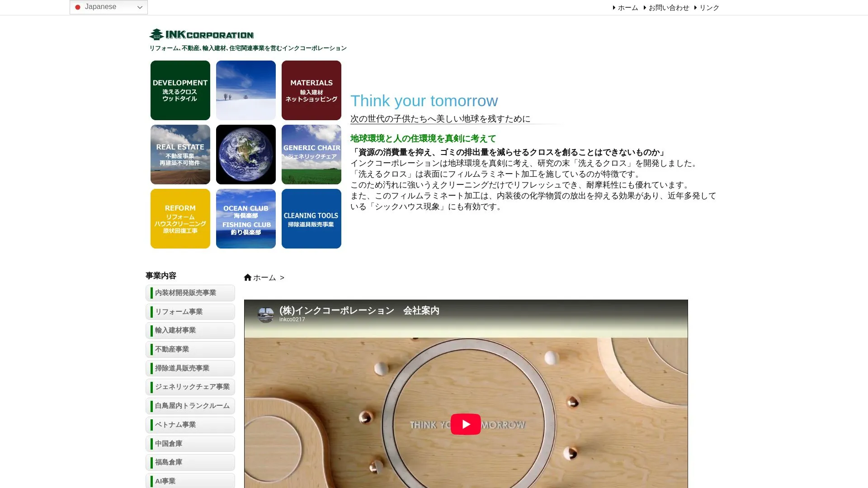The width and height of the screenshot is (868, 488).
Task: Click the Earth globe image tile
Action: (246, 155)
